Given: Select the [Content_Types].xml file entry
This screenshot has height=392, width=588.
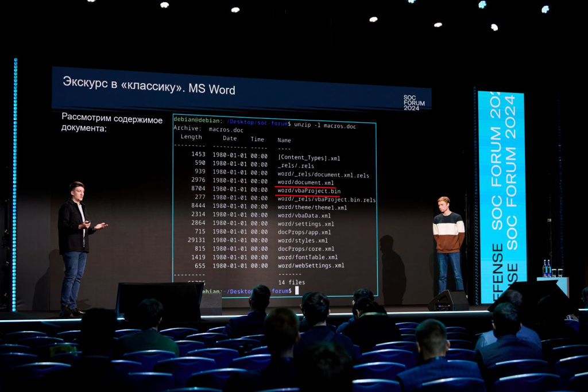Looking at the screenshot, I should coord(309,157).
